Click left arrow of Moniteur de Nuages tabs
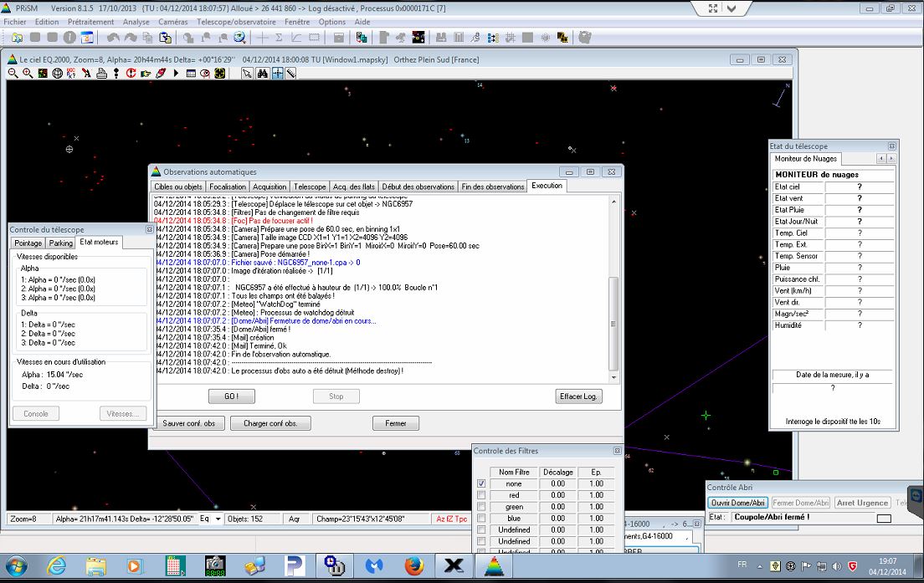Viewport: 924px width, 583px height. tap(881, 159)
